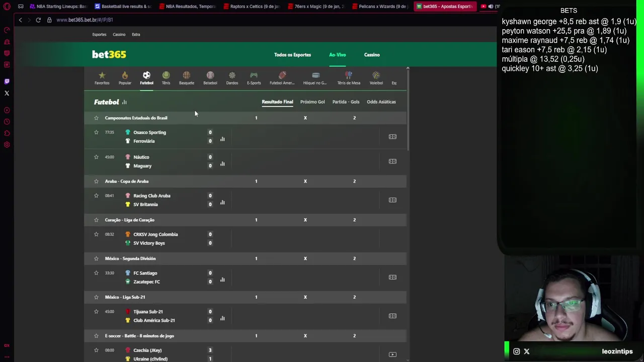Image resolution: width=644 pixels, height=362 pixels.
Task: Open the history clock icon in sidebar
Action: (7, 122)
